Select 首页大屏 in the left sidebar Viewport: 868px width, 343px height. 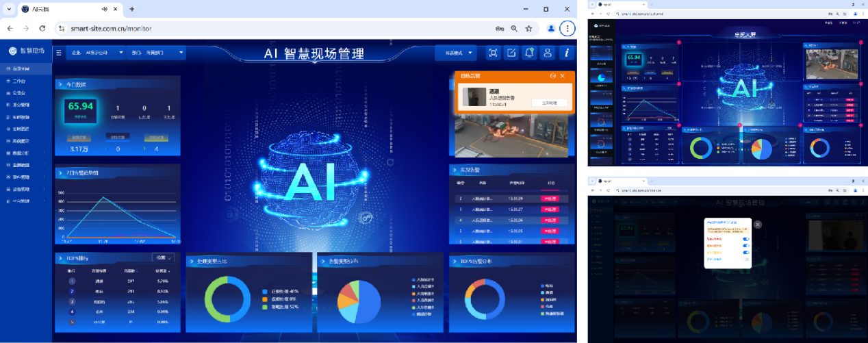pos(21,69)
